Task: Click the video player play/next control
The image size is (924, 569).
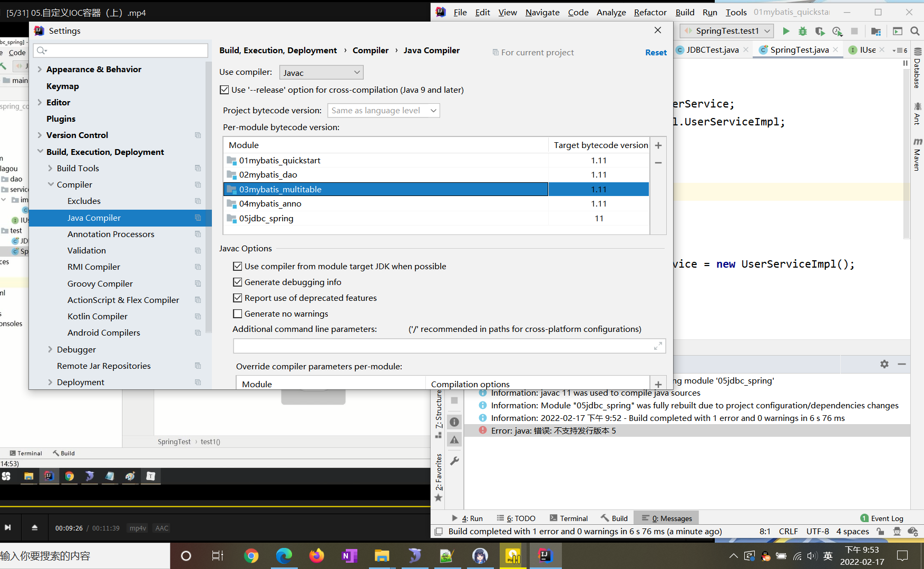Action: [x=8, y=527]
